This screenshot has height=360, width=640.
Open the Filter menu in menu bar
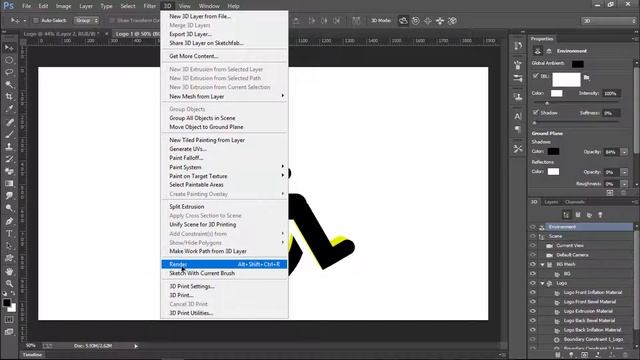(150, 6)
